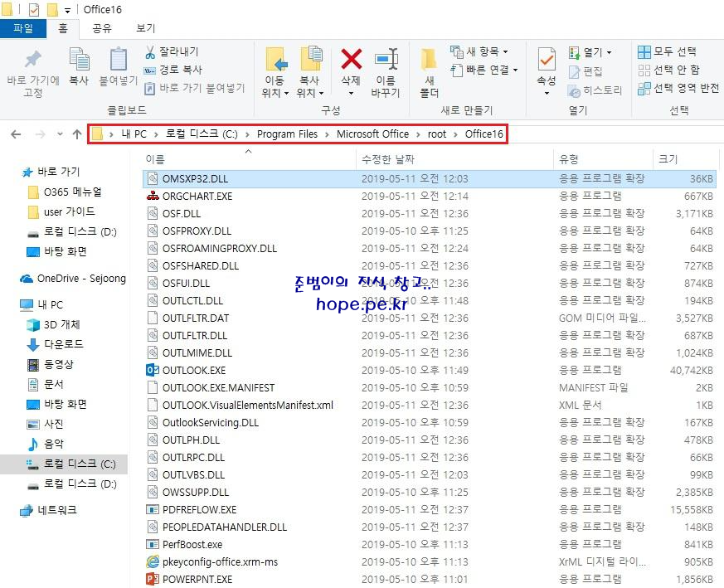This screenshot has width=724, height=588.
Task: Open the recent locations dropdown arrow
Action: tap(60, 134)
